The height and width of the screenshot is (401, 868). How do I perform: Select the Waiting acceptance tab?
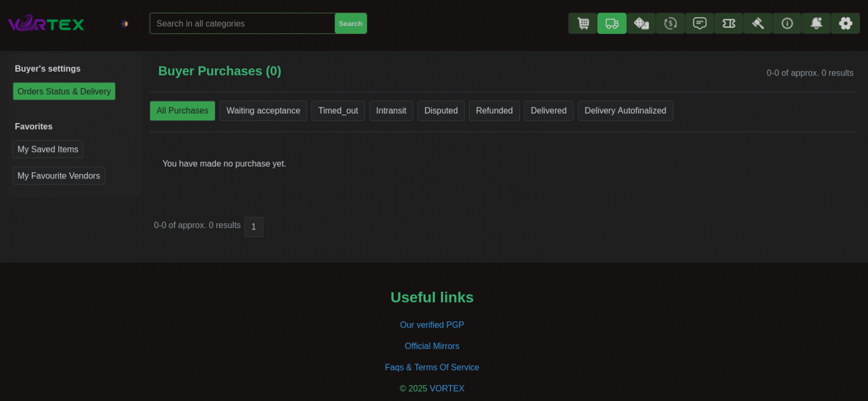(263, 111)
